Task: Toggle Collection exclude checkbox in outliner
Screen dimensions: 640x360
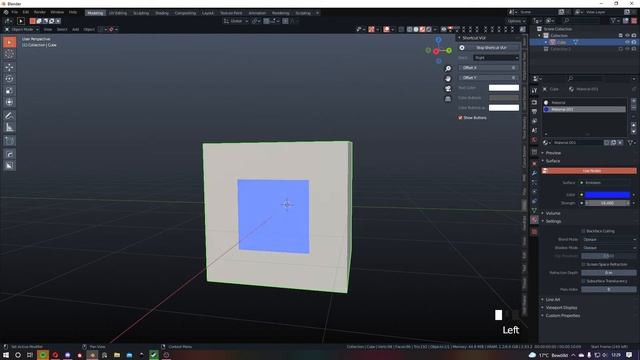Action: (620, 36)
